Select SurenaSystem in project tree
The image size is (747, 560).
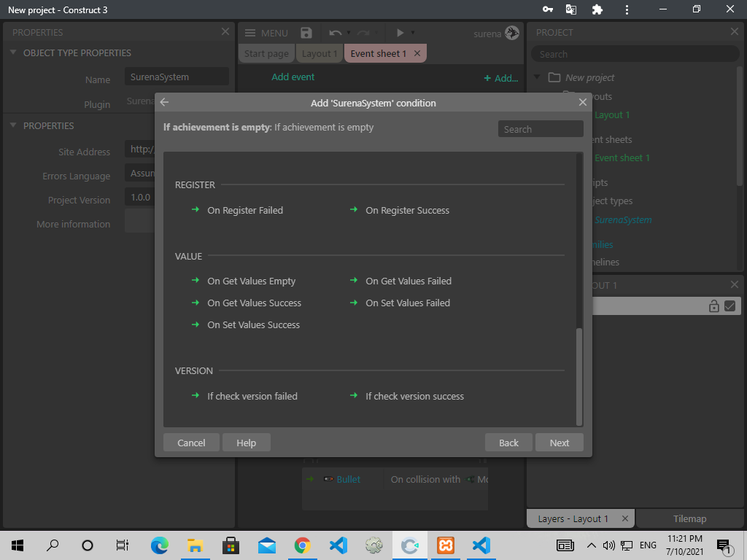coord(623,219)
